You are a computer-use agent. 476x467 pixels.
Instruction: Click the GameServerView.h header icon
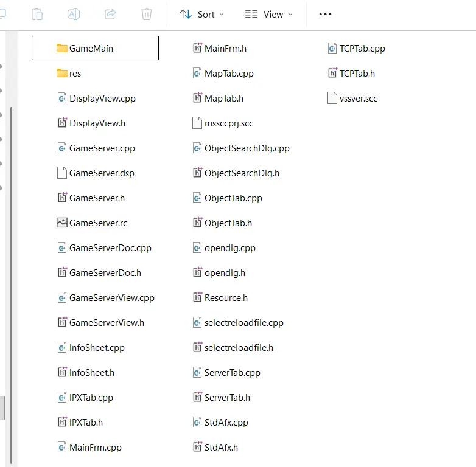[x=62, y=322]
